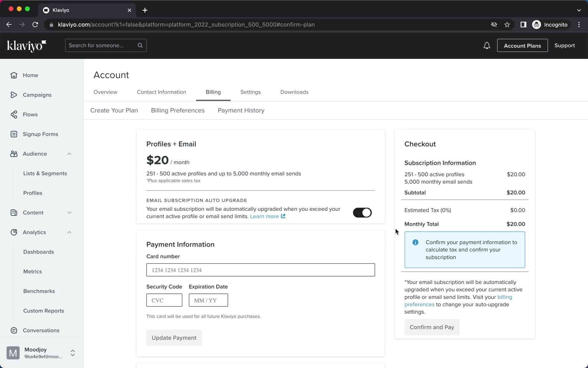Toggle email subscription auto upgrade switch
The width and height of the screenshot is (588, 368).
(362, 213)
